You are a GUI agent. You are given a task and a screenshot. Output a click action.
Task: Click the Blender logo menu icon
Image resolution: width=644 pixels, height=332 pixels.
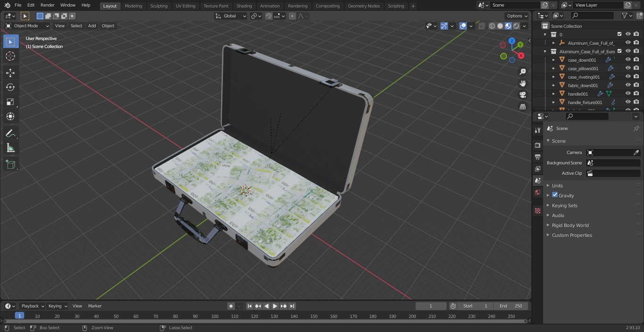tap(8, 5)
